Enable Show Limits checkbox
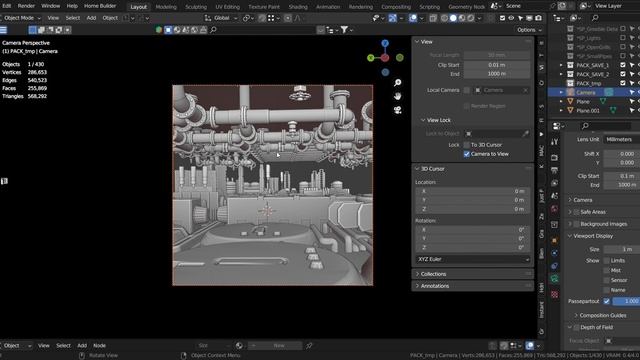 click(x=607, y=260)
